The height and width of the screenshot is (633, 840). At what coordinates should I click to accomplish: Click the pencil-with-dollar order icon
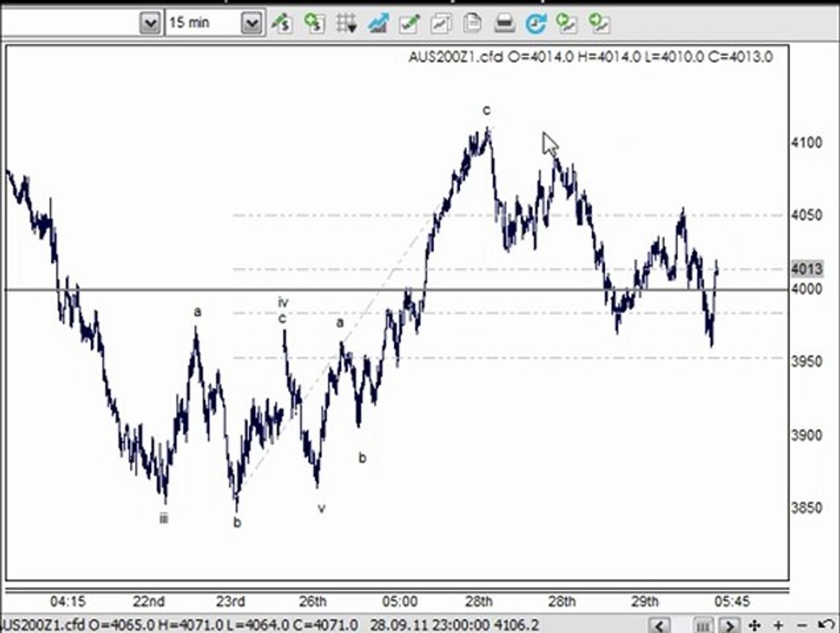click(281, 23)
